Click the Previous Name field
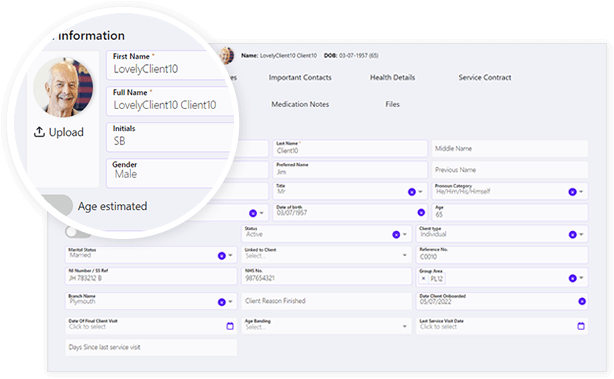 pyautogui.click(x=509, y=170)
